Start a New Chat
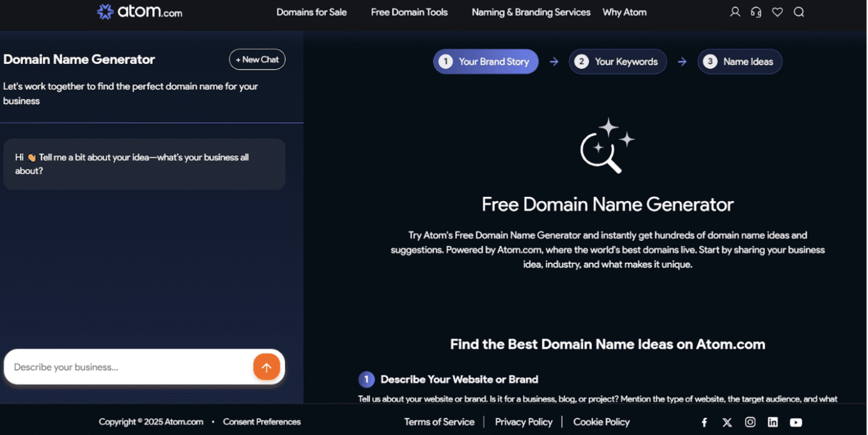The width and height of the screenshot is (868, 435). pos(257,59)
